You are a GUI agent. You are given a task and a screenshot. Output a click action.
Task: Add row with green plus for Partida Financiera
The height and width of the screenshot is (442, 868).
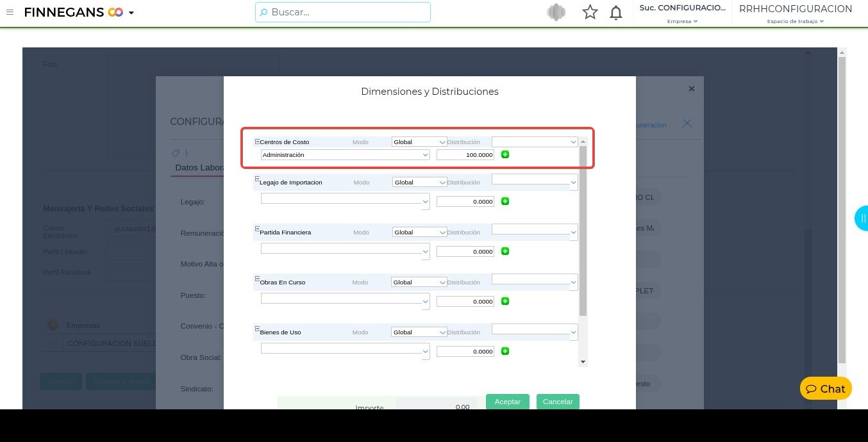tap(505, 251)
